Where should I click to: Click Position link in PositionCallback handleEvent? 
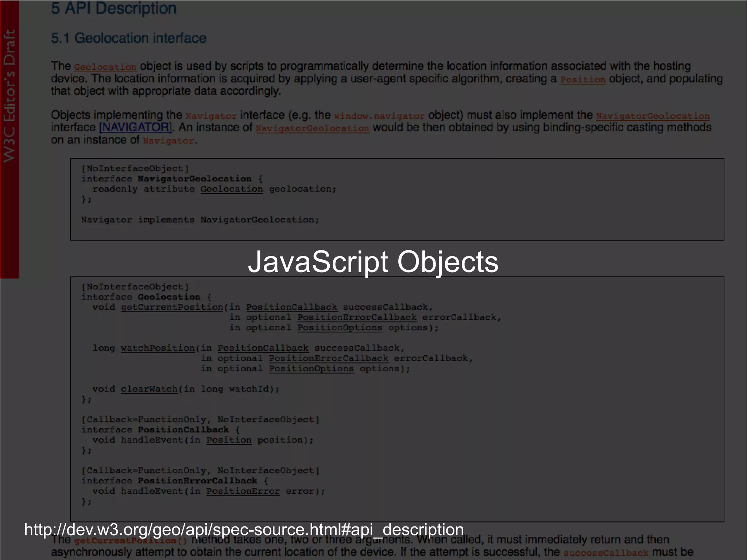pyautogui.click(x=229, y=440)
